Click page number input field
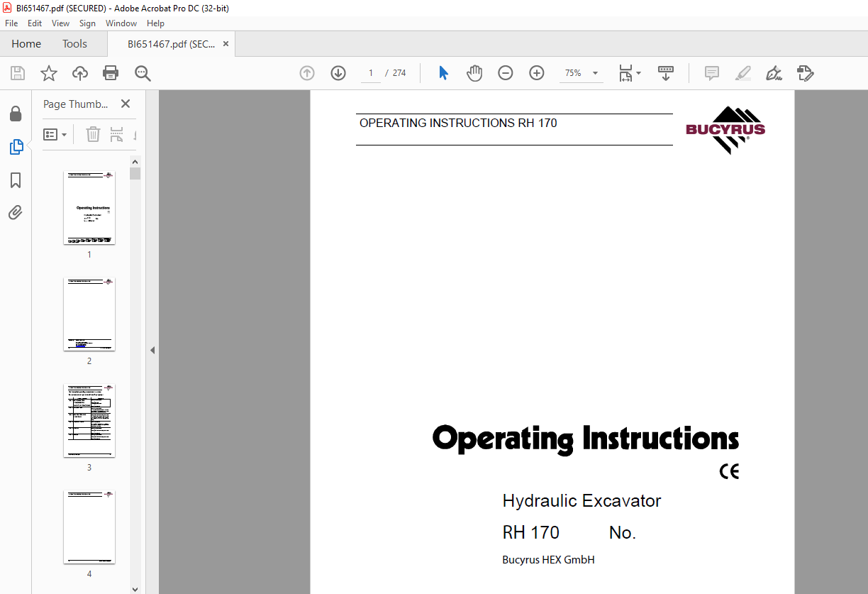 (x=370, y=73)
